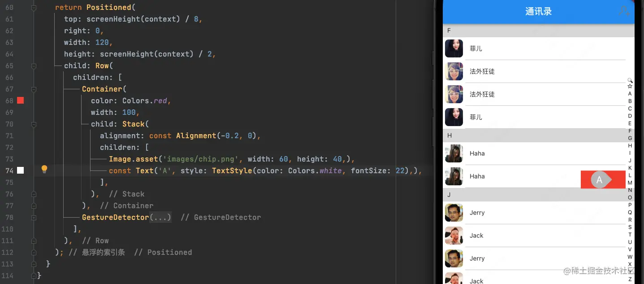Click the gray 'A' index bubble indicator
The image size is (644, 284).
pos(600,180)
